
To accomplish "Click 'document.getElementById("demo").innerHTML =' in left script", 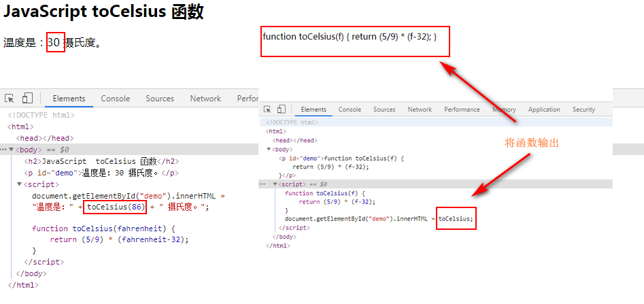I will tap(129, 196).
